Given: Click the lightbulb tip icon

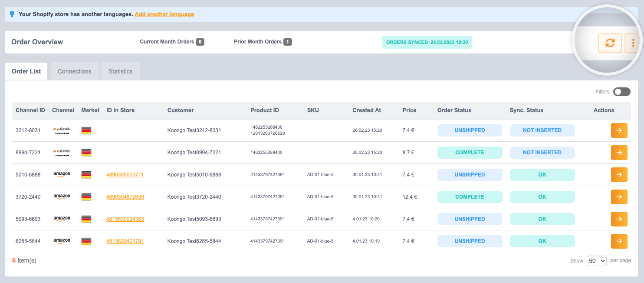Looking at the screenshot, I should pyautogui.click(x=12, y=14).
